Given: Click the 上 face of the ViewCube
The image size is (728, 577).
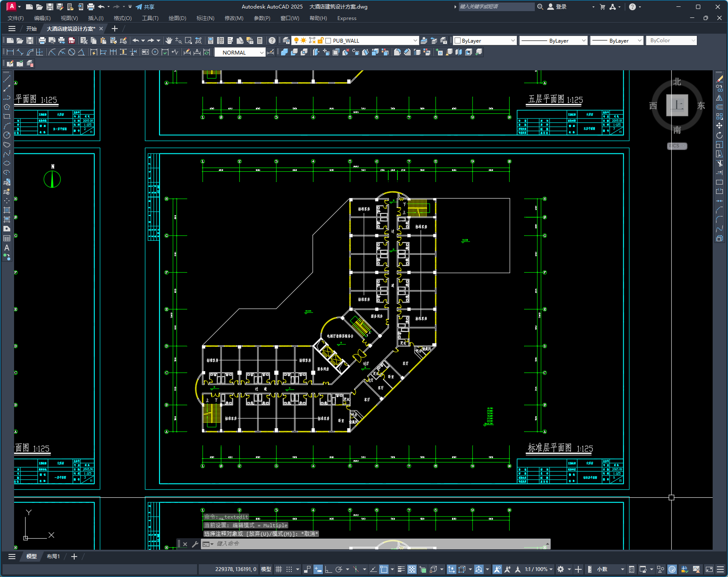Looking at the screenshot, I should [x=677, y=105].
